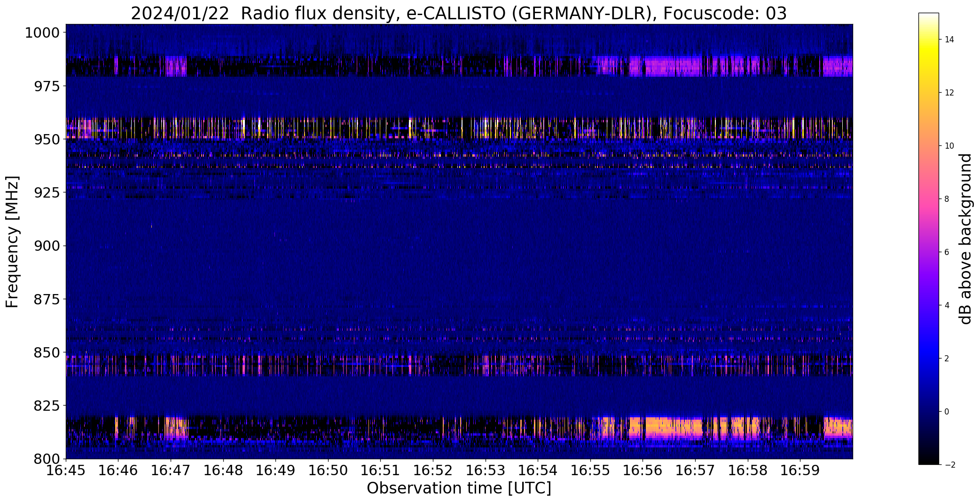Viewport: 980px width, 502px height.
Task: Click the 850 frequency tick label
Action: pos(47,352)
